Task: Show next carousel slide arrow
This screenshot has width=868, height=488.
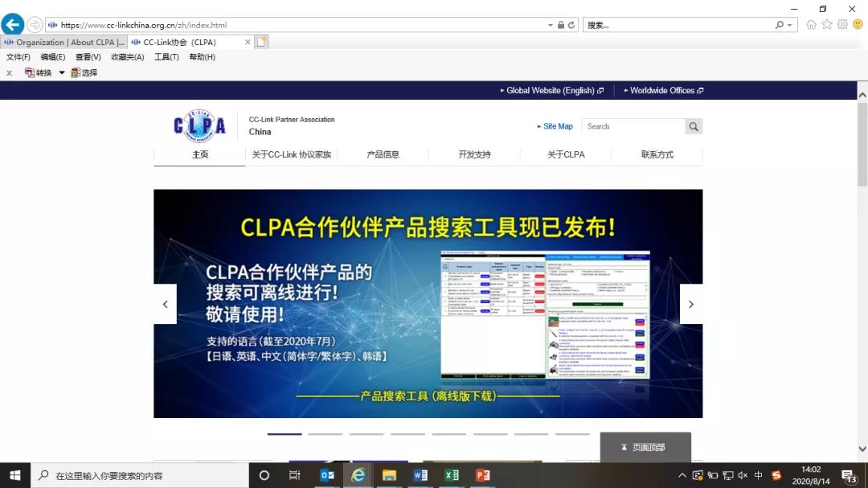Action: click(x=691, y=304)
